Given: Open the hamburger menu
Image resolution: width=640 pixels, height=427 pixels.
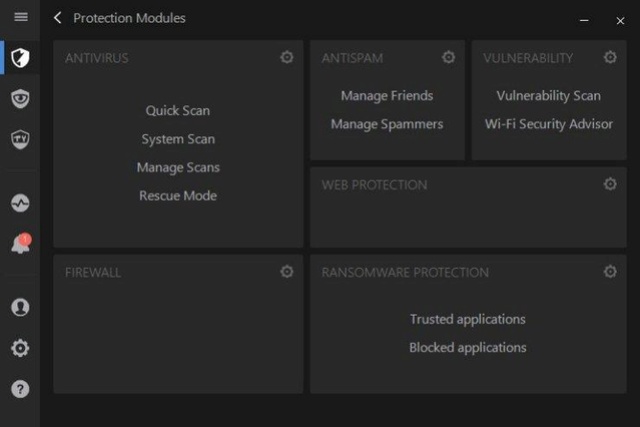Looking at the screenshot, I should coord(21,17).
